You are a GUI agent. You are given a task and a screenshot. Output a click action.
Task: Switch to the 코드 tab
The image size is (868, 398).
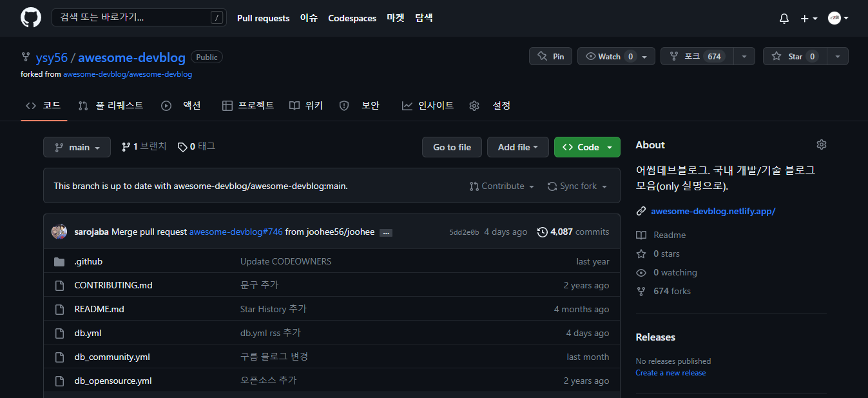(x=44, y=105)
